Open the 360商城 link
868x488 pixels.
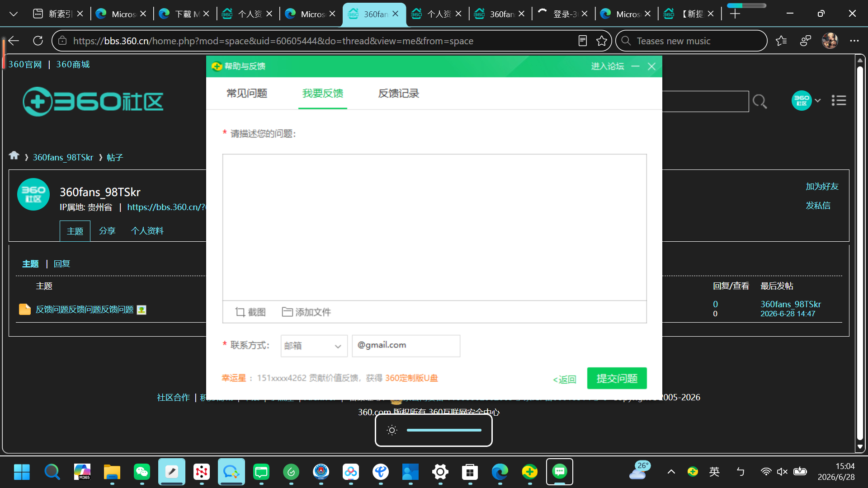73,65
